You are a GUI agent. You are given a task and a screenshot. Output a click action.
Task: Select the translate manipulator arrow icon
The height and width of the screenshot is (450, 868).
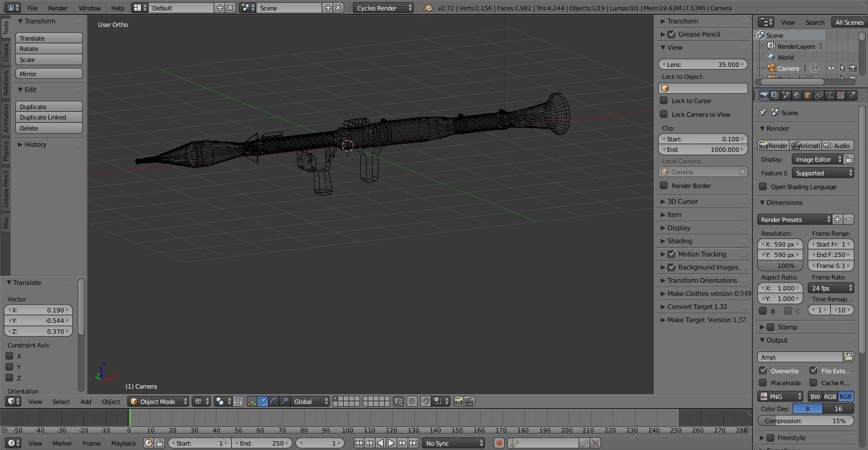262,401
